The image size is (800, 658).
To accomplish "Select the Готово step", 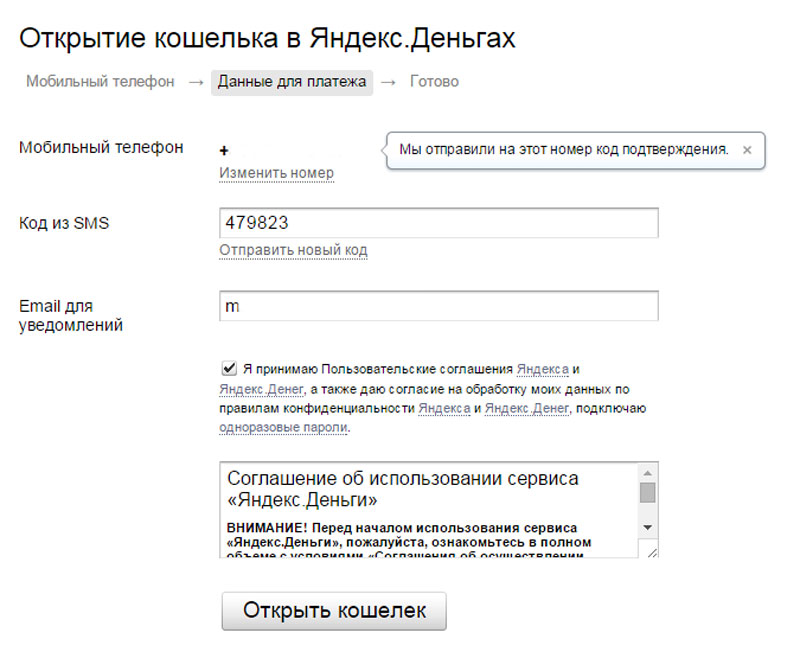I will (434, 82).
